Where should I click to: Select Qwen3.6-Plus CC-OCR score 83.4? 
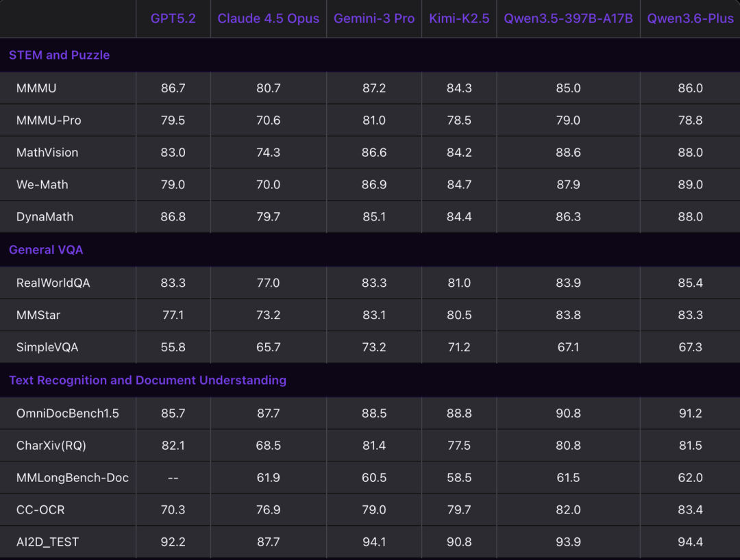click(690, 509)
